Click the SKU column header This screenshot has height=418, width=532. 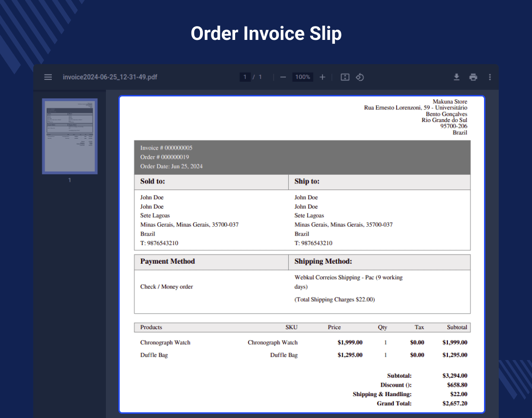(x=292, y=327)
